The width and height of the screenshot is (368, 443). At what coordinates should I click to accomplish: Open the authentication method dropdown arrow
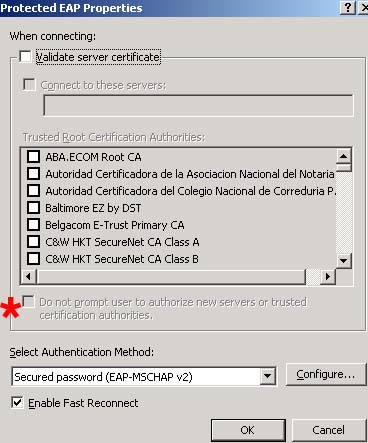pyautogui.click(x=267, y=377)
